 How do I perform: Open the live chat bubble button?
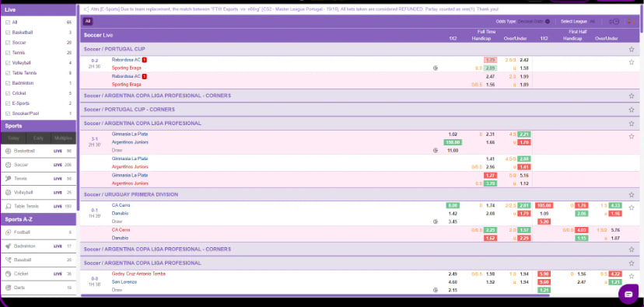click(x=628, y=294)
